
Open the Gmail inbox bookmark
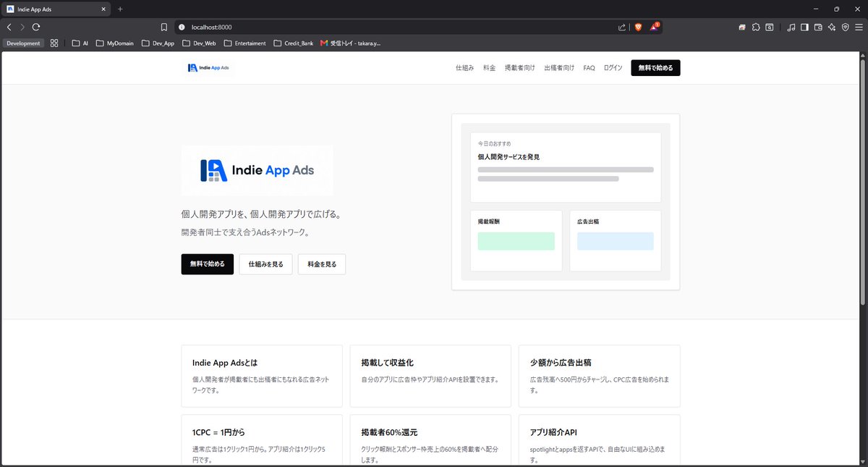click(x=350, y=43)
